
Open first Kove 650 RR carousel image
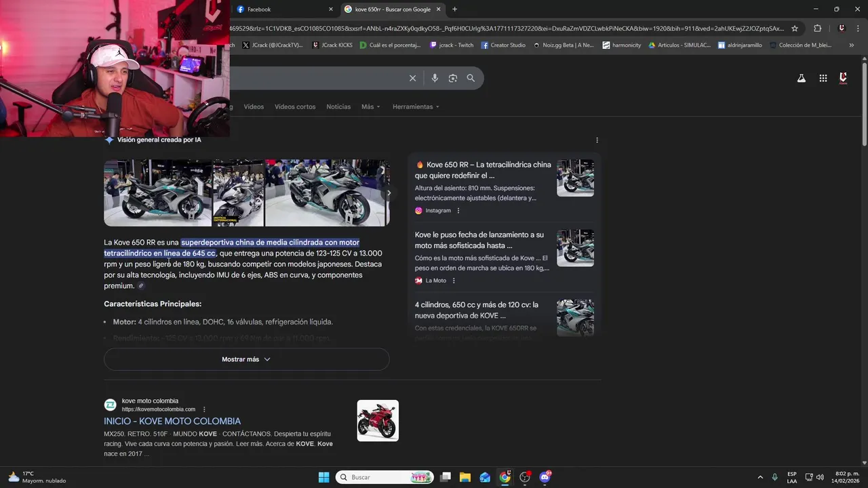pyautogui.click(x=158, y=193)
